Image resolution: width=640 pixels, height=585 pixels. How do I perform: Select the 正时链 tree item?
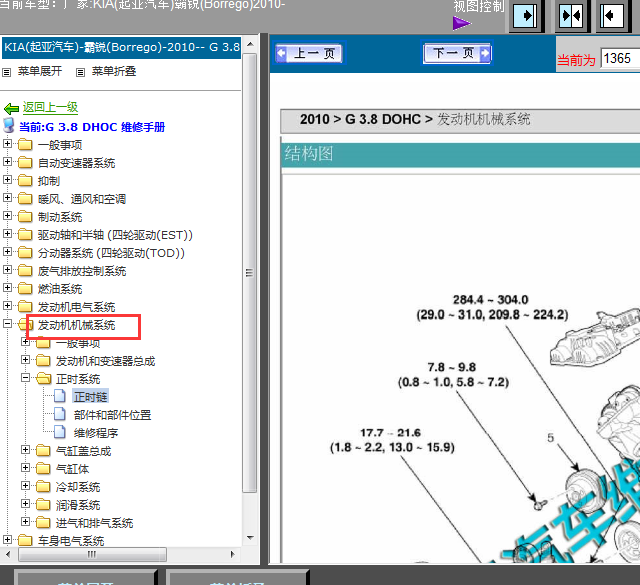[91, 397]
